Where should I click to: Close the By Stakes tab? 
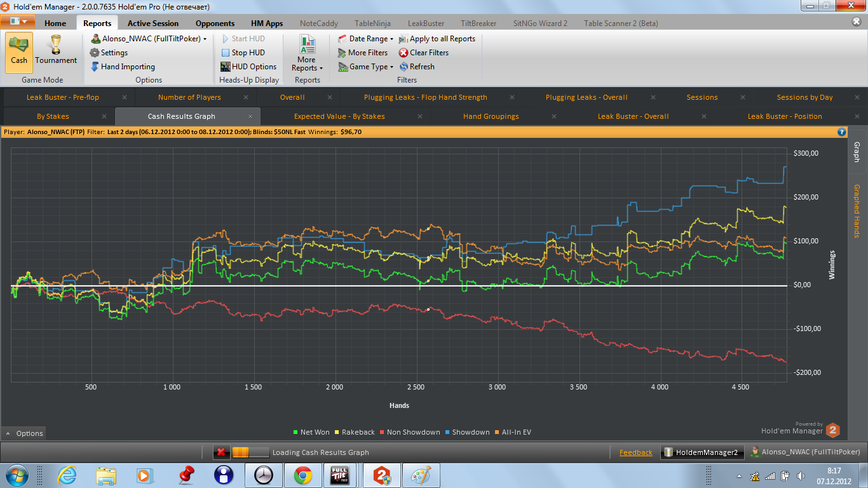click(105, 116)
